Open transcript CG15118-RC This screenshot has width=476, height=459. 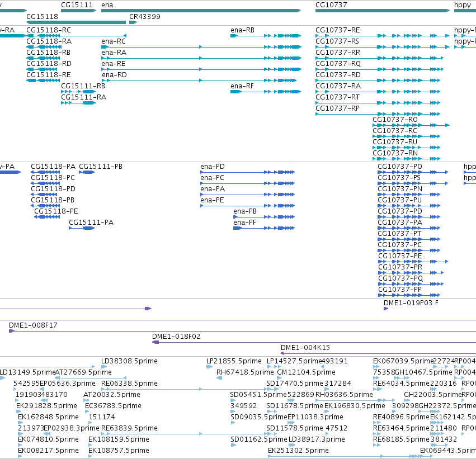click(49, 30)
